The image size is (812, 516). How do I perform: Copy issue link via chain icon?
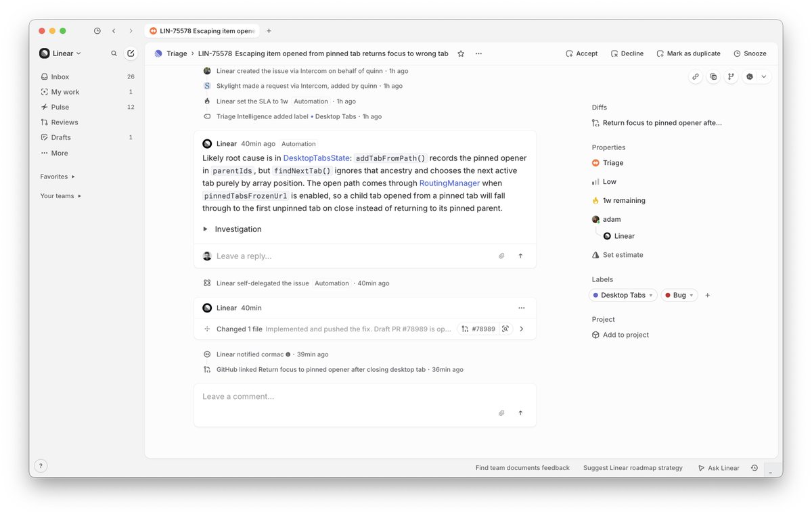(x=696, y=77)
